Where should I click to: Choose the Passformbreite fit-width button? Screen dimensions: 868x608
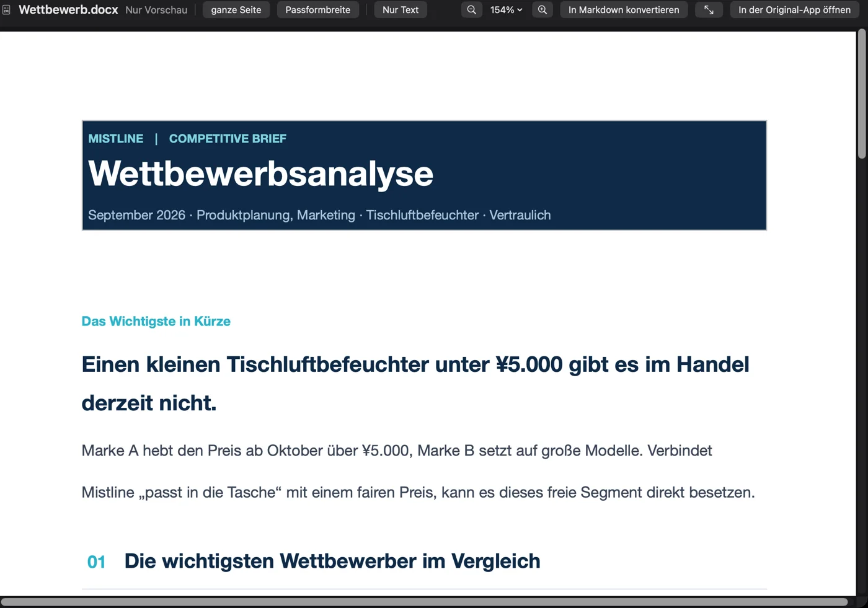[x=318, y=10]
